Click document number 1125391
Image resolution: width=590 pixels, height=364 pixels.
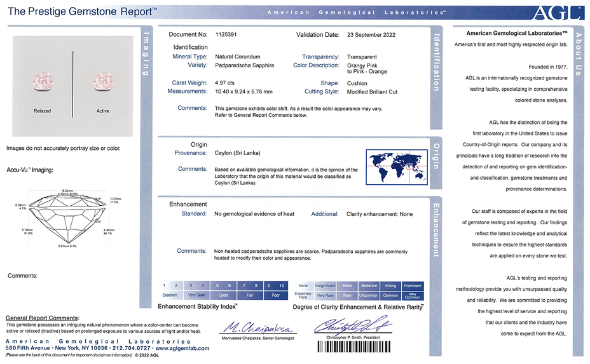point(226,34)
